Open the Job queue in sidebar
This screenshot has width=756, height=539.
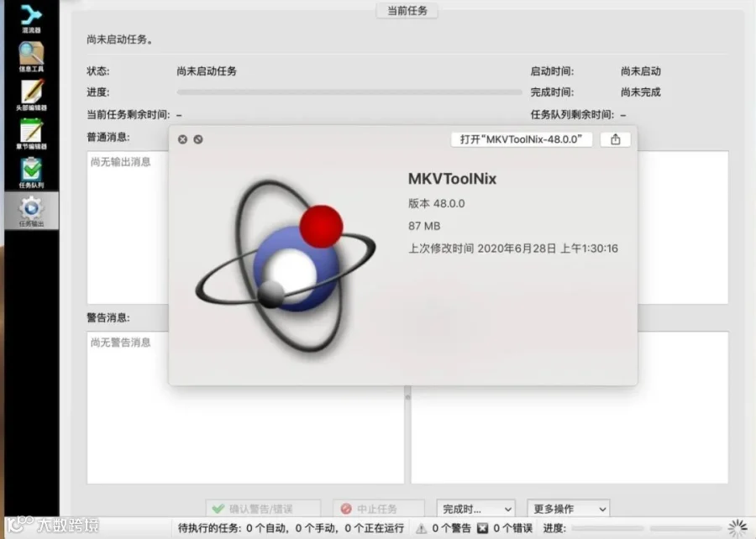click(31, 172)
